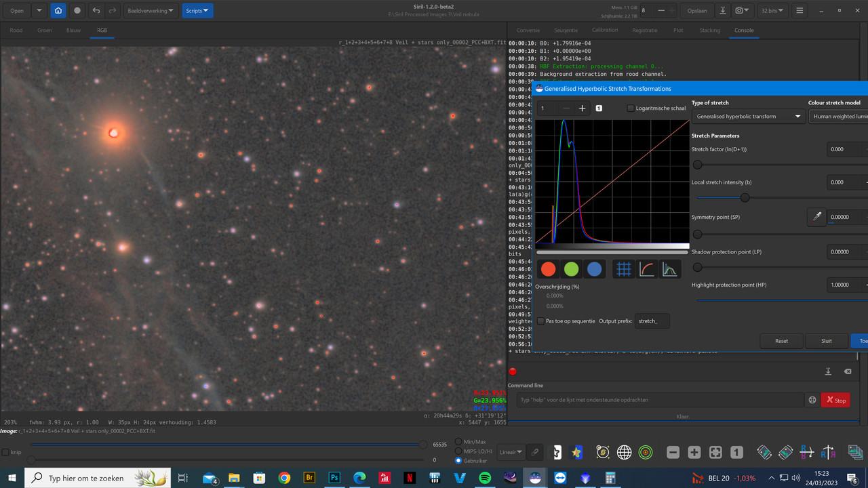This screenshot has height=488, width=868.
Task: Click the symmetry point eyedropper picker
Action: [817, 217]
